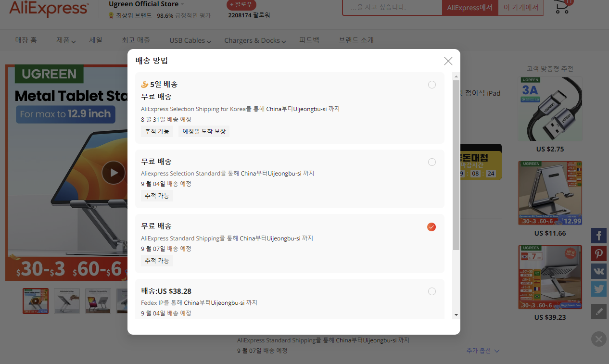Open 매장 홈 store home tab
The width and height of the screenshot is (609, 364).
(x=26, y=40)
